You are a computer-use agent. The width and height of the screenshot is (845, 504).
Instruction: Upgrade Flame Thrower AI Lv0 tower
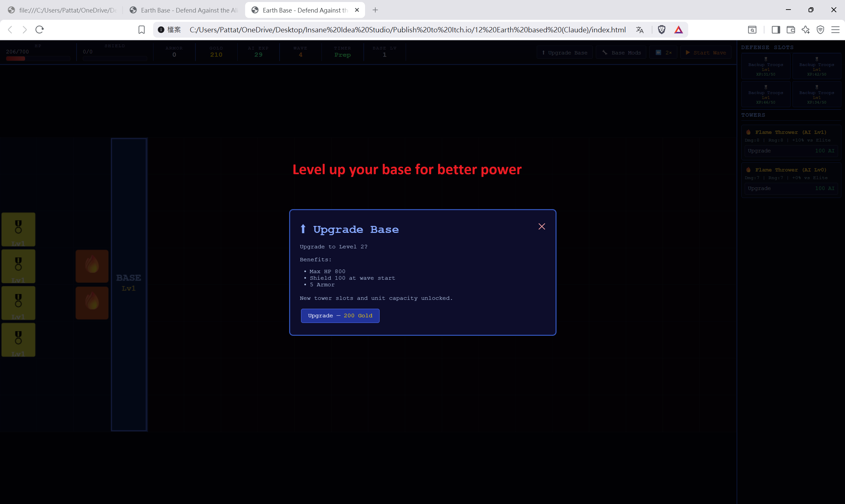(x=791, y=188)
